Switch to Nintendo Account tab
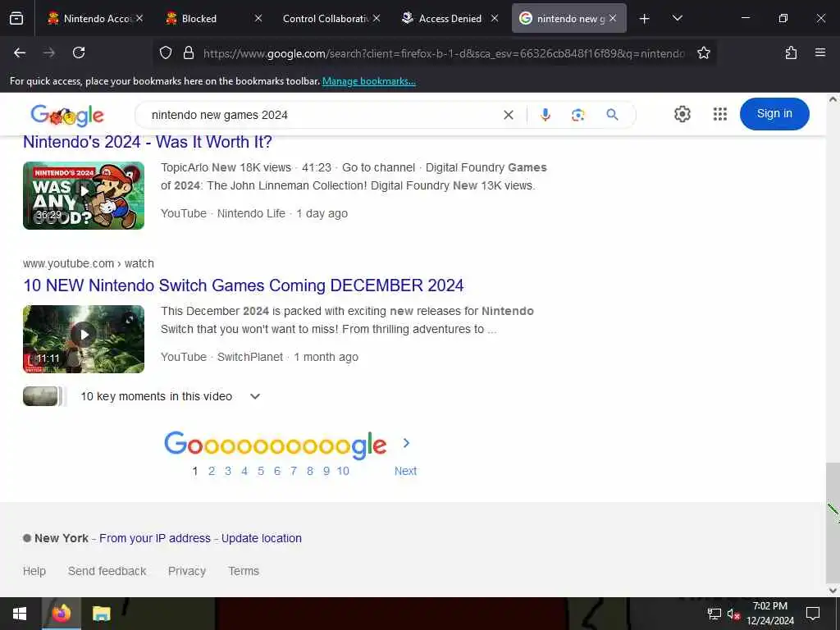The image size is (840, 630). coord(94,19)
